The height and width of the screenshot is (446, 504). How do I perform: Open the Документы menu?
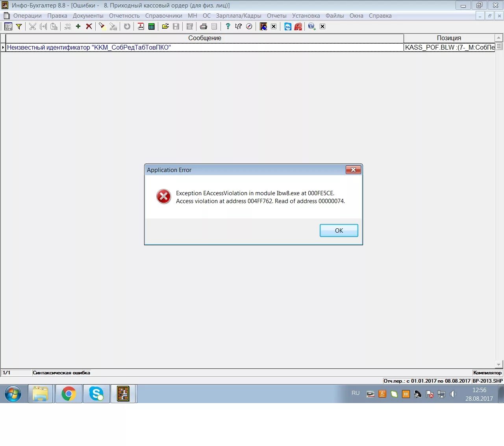pyautogui.click(x=88, y=16)
